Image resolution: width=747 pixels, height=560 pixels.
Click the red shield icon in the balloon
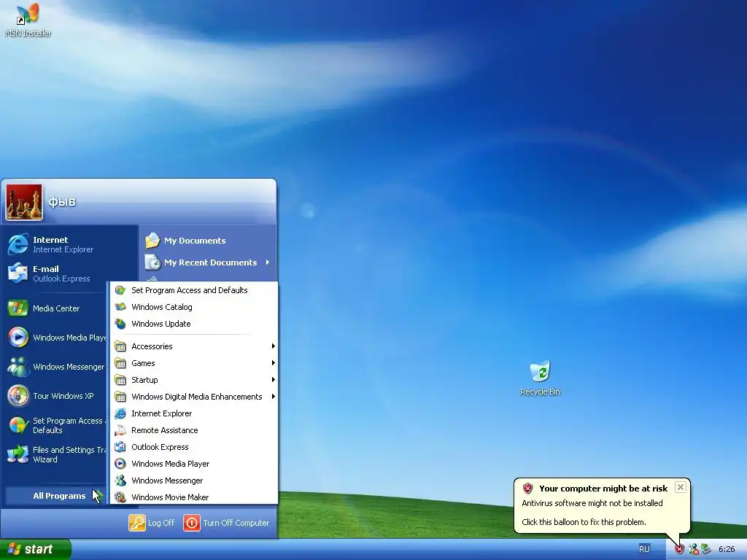click(x=527, y=488)
